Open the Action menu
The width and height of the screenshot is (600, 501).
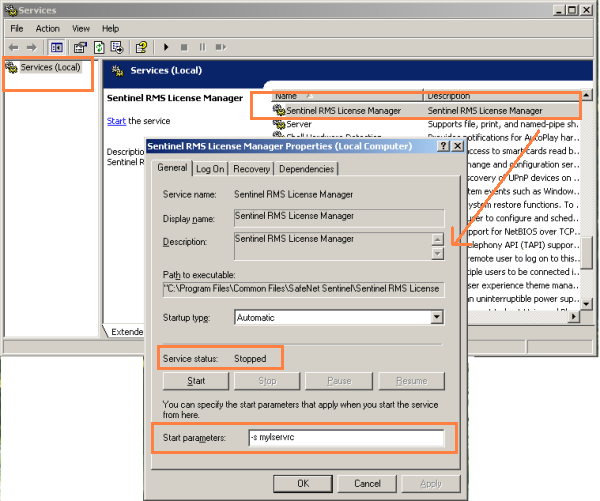tap(47, 29)
